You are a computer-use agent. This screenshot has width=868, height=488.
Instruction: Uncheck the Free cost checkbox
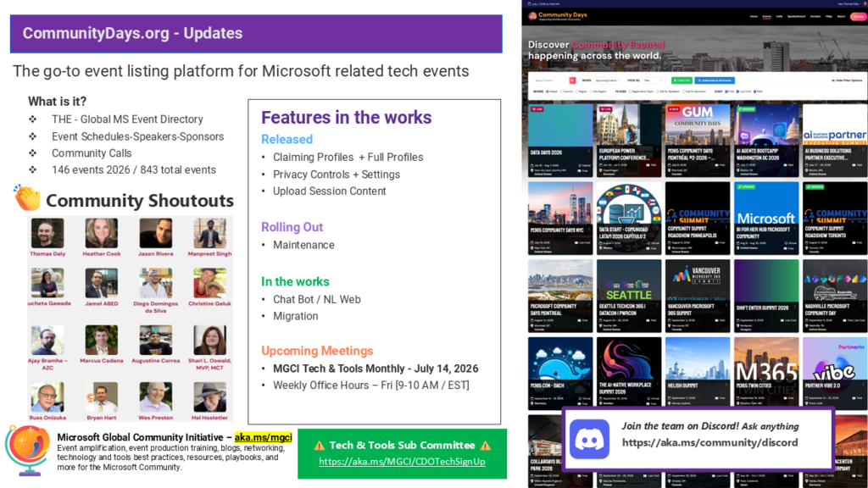(726, 91)
